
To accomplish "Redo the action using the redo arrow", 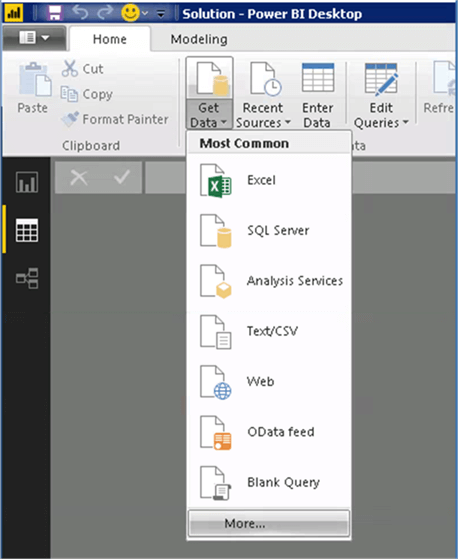I will point(105,13).
